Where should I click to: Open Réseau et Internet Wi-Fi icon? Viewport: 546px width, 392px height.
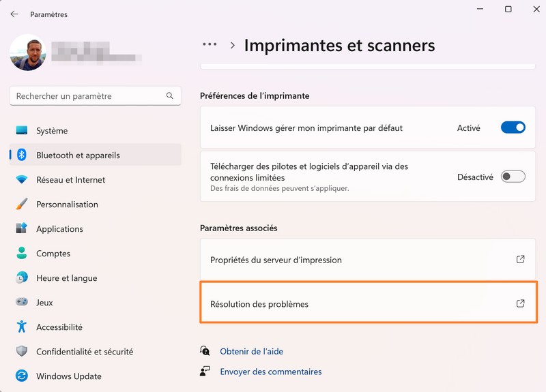22,180
